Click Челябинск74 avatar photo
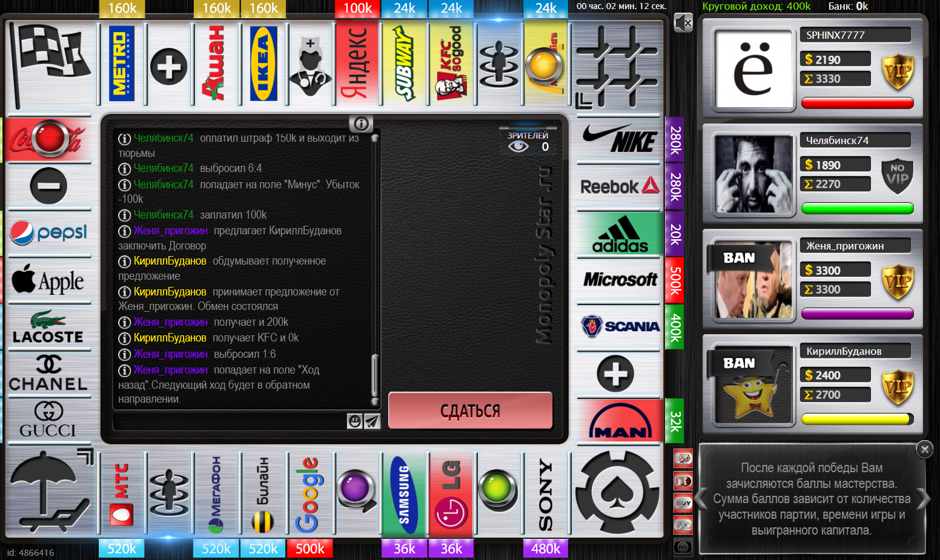Image resolution: width=940 pixels, height=560 pixels. tap(753, 174)
